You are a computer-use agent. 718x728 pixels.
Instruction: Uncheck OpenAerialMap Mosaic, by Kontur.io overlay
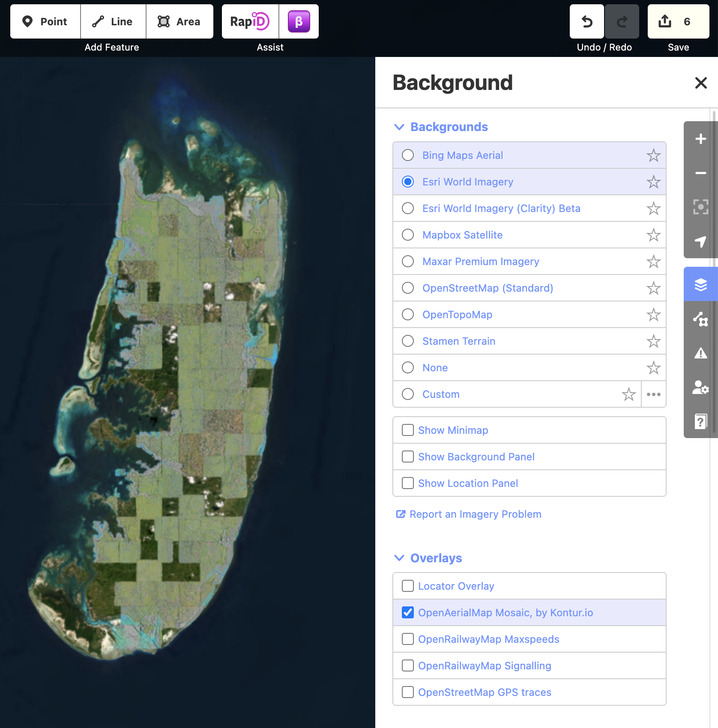[408, 612]
